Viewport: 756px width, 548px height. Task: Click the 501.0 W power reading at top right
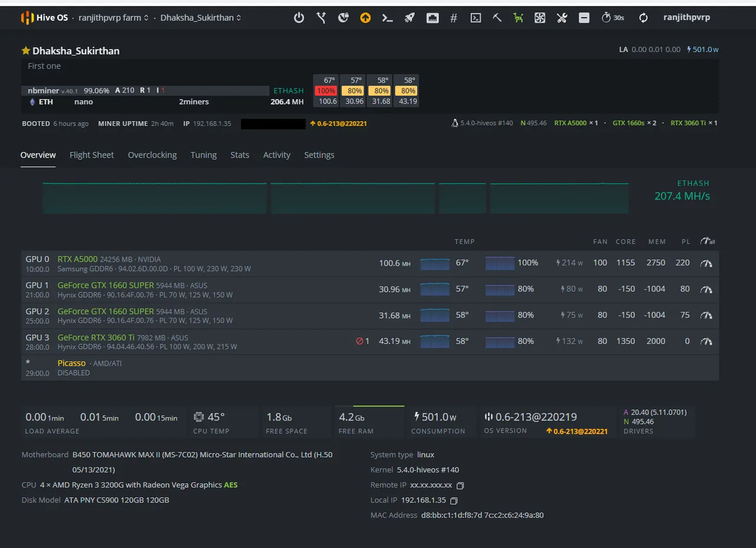pos(703,50)
